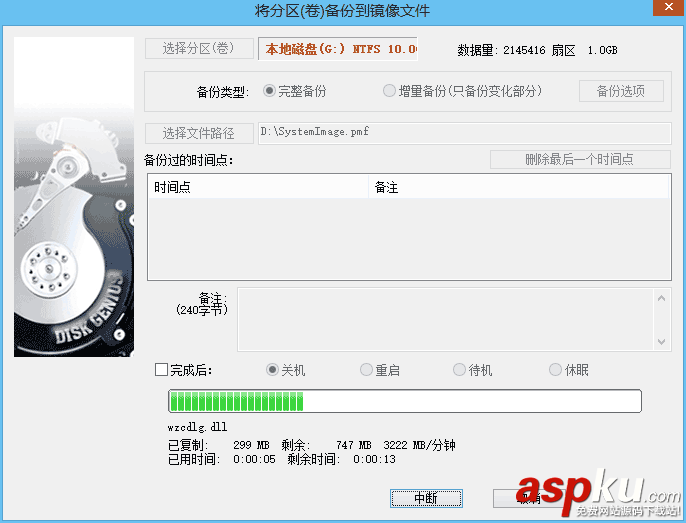Click the notes box scroll-up arrow
686x523 pixels.
coord(662,298)
